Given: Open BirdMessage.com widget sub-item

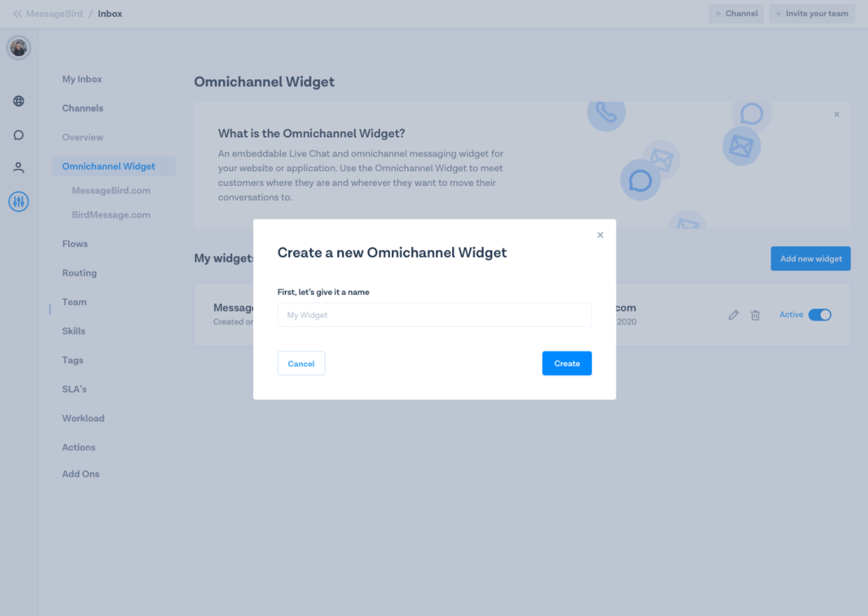Looking at the screenshot, I should 111,215.
